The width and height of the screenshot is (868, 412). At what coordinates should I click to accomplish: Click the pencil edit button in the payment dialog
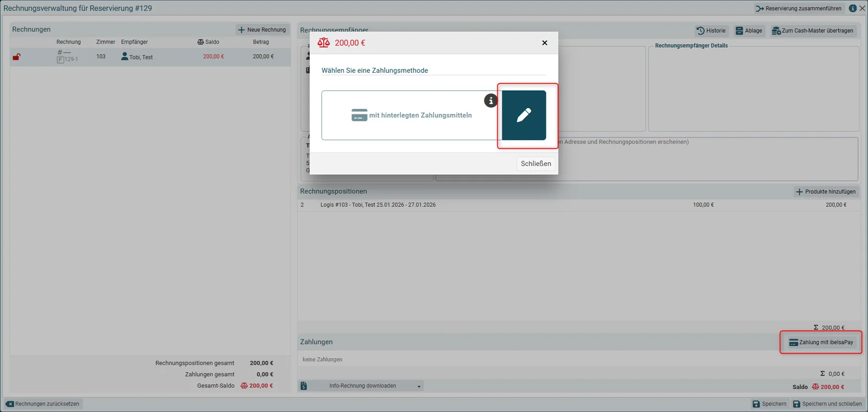(x=524, y=115)
